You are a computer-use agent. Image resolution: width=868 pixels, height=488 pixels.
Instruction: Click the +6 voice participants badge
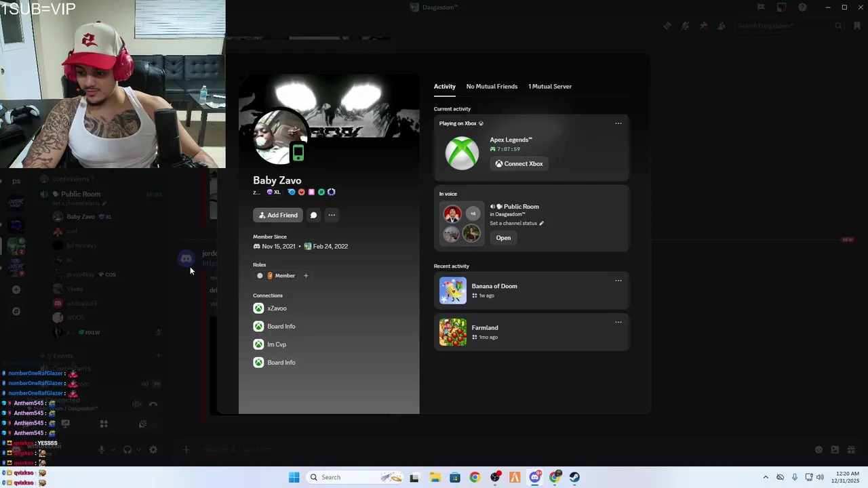[473, 213]
